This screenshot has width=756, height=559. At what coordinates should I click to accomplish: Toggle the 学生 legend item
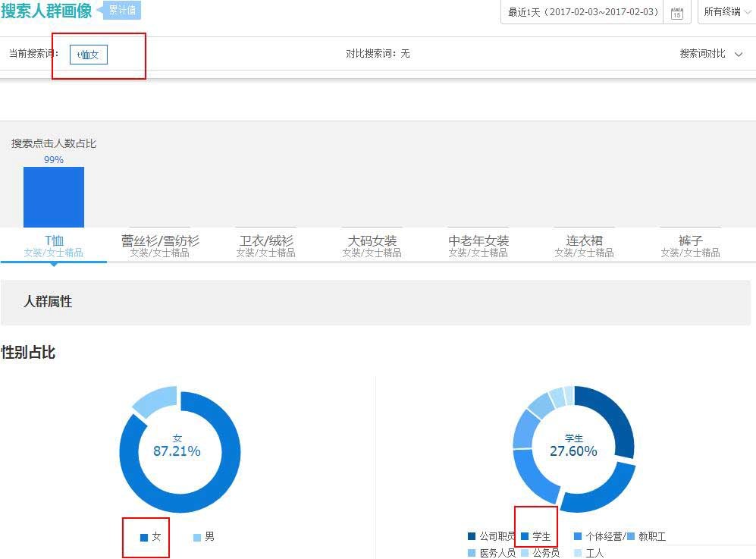click(536, 537)
